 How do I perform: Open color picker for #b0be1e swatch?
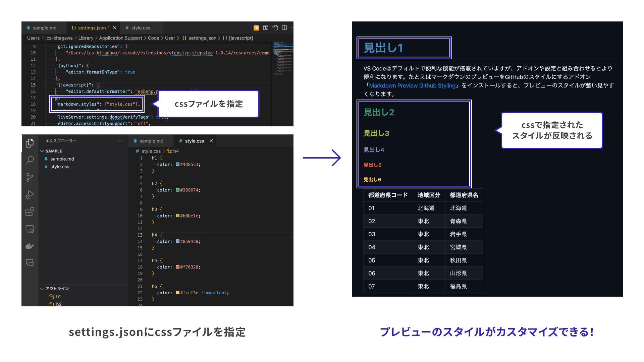(x=177, y=216)
